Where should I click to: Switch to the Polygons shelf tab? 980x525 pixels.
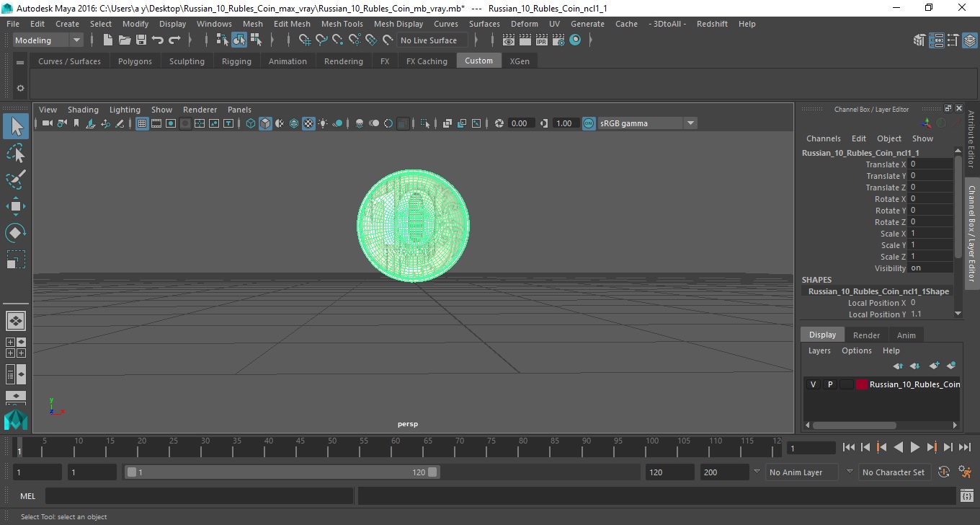[135, 61]
